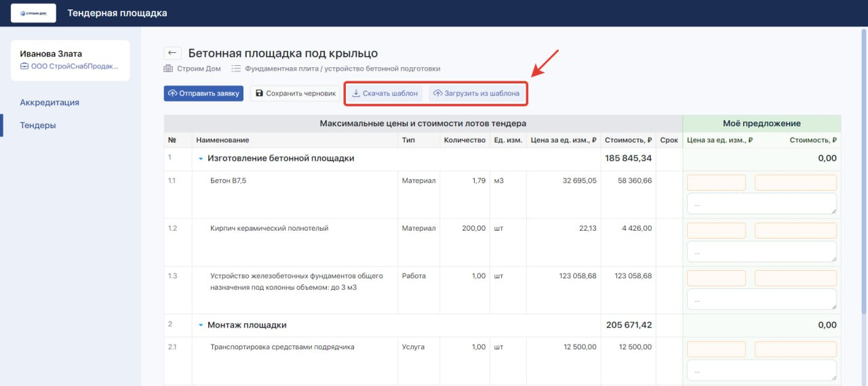Click cost field for Устройство железобетонных фундаментов
The width and height of the screenshot is (868, 386).
point(795,278)
